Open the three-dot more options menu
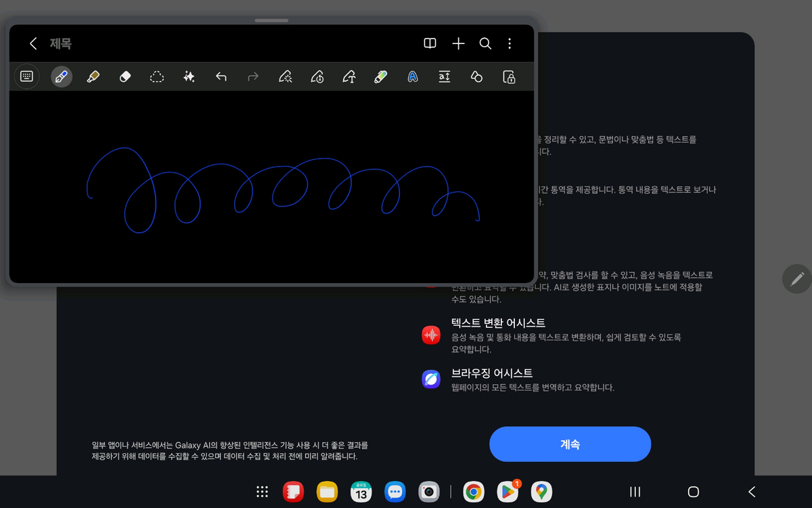The width and height of the screenshot is (812, 508). pos(510,43)
